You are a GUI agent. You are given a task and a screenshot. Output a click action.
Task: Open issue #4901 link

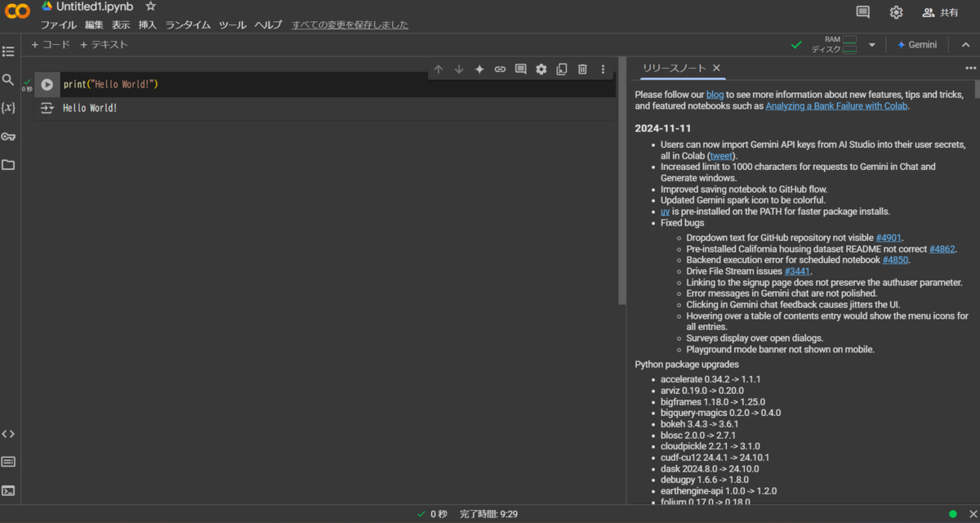[x=889, y=238]
